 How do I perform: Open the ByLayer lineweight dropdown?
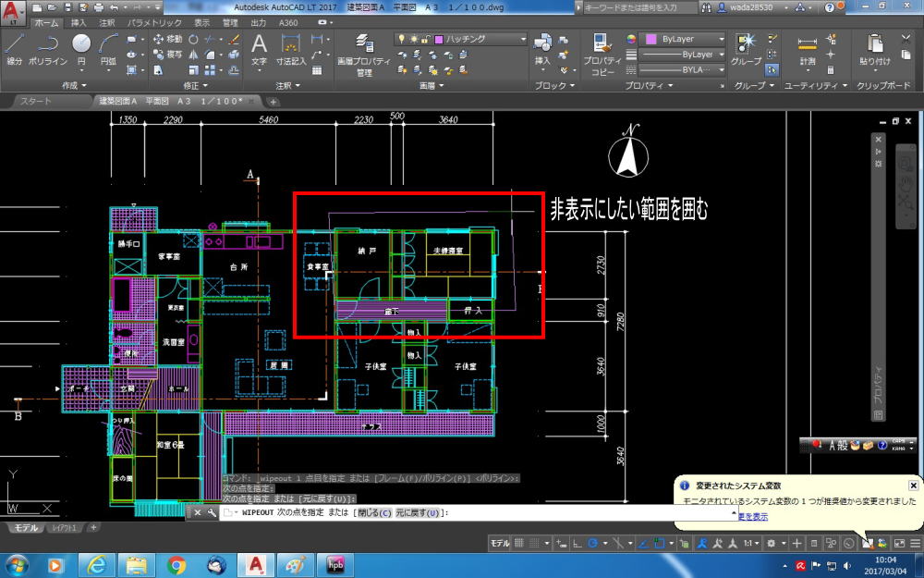pos(683,55)
